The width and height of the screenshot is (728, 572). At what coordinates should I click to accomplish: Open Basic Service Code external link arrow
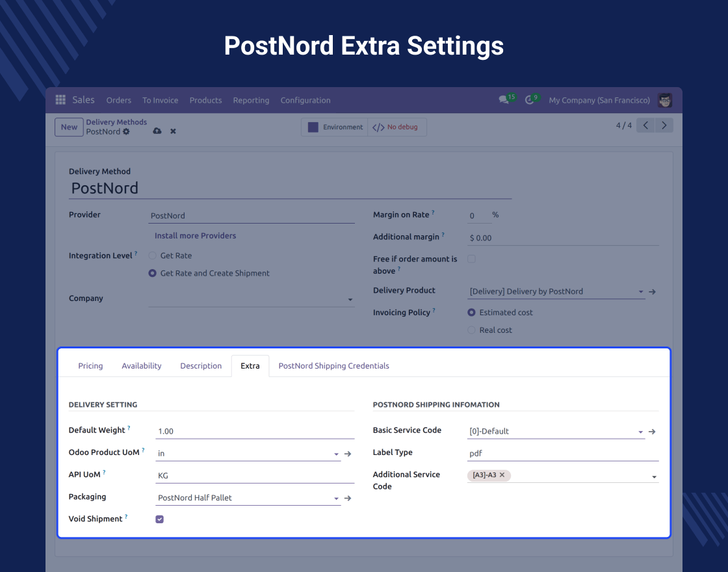tap(652, 432)
